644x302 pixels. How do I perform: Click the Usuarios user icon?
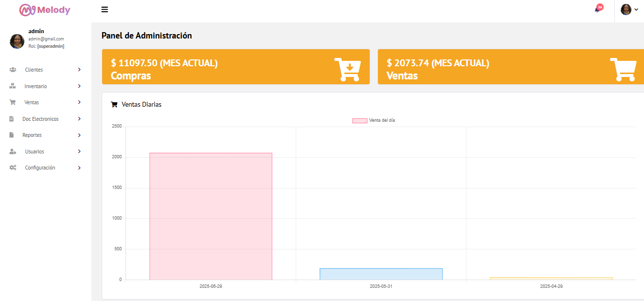pos(13,151)
